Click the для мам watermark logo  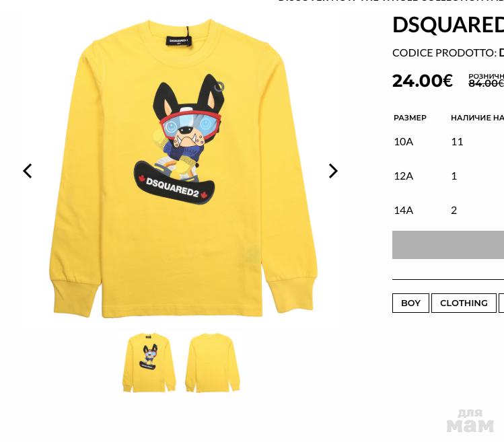click(x=470, y=421)
